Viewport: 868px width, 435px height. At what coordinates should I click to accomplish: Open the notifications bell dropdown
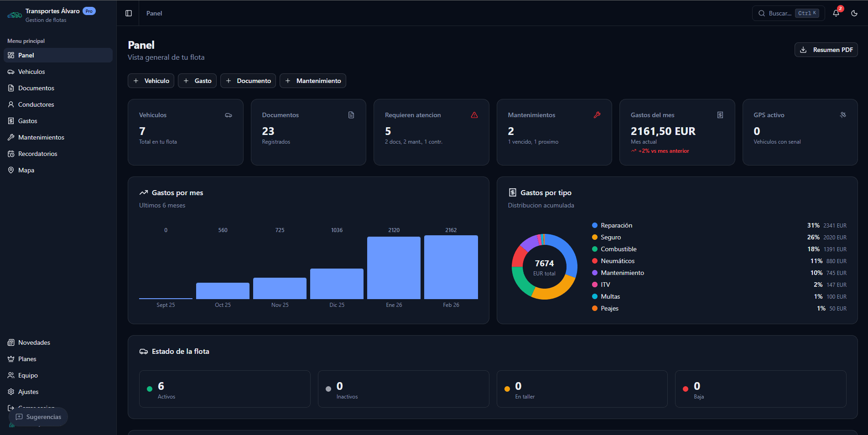[836, 13]
